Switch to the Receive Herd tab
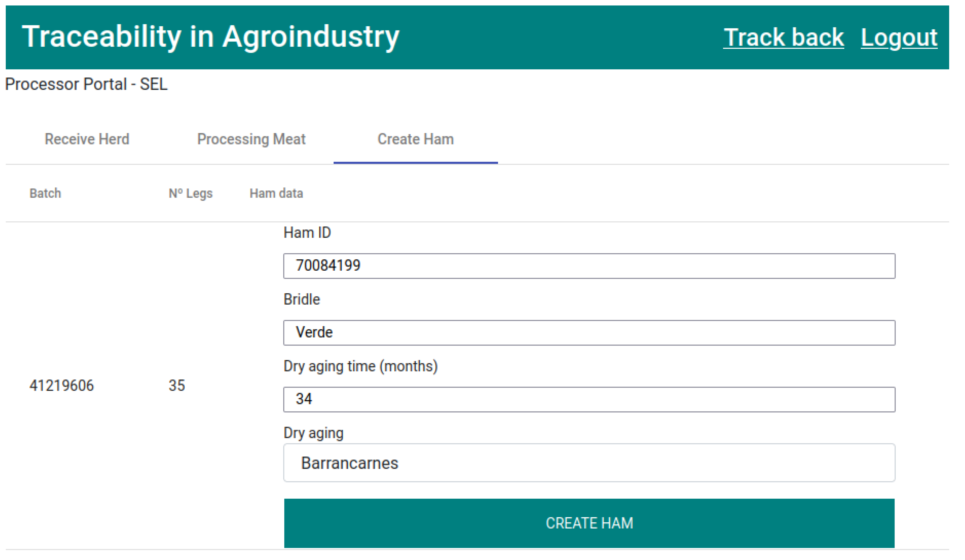Screen dimensions: 965x560 (x=87, y=139)
